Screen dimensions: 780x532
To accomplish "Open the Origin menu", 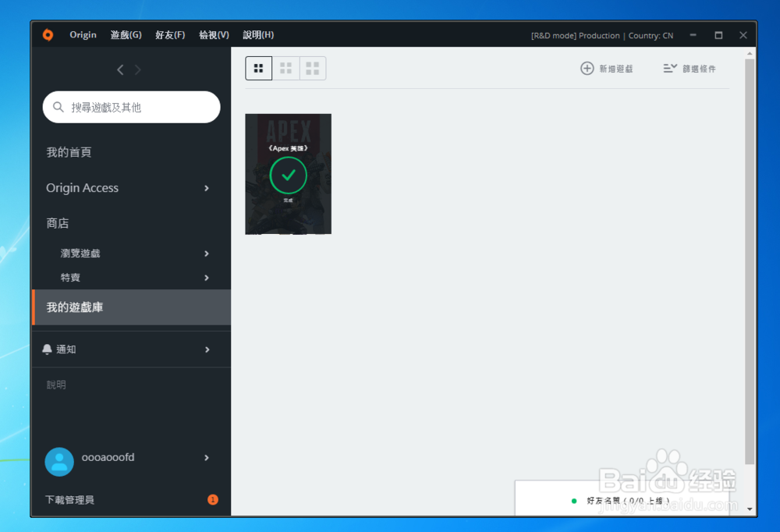I will 83,35.
